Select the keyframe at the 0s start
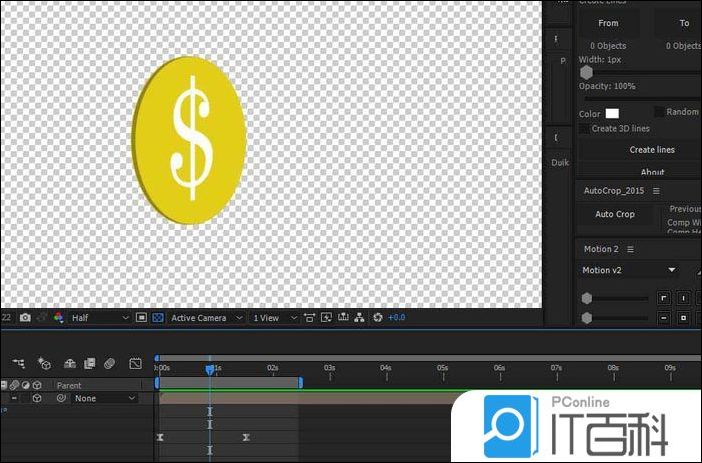 (160, 437)
